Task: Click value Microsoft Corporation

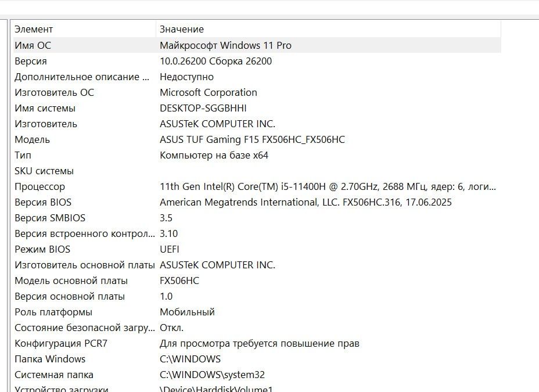Action: coord(209,92)
